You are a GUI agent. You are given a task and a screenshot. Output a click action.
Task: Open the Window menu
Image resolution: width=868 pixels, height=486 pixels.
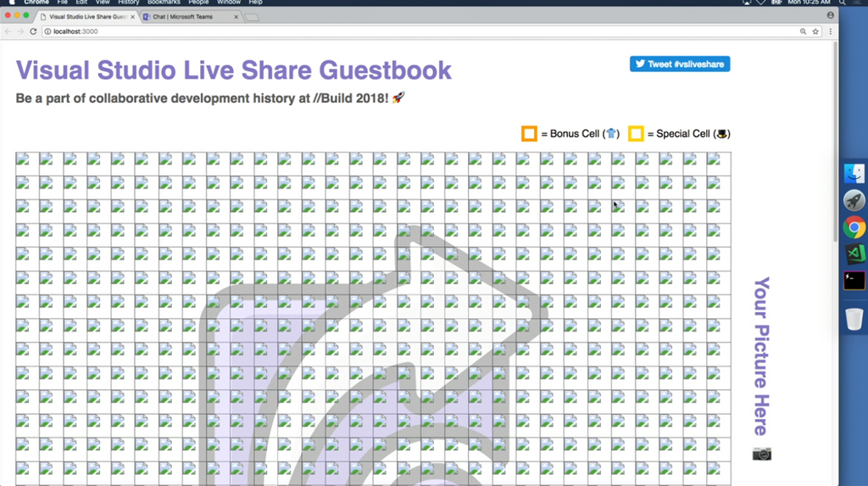pyautogui.click(x=229, y=3)
